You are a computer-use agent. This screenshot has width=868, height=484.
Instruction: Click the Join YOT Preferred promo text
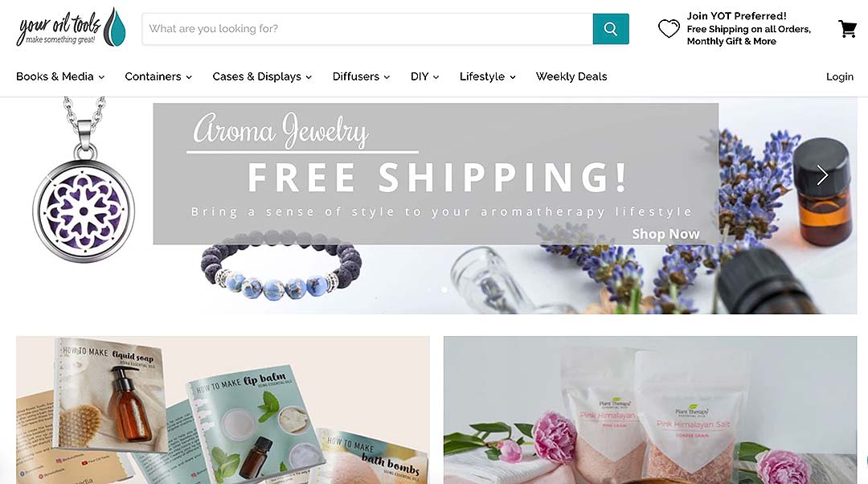pos(748,29)
